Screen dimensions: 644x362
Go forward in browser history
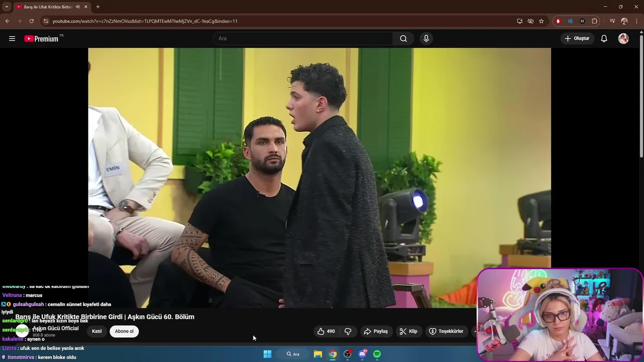(x=19, y=21)
